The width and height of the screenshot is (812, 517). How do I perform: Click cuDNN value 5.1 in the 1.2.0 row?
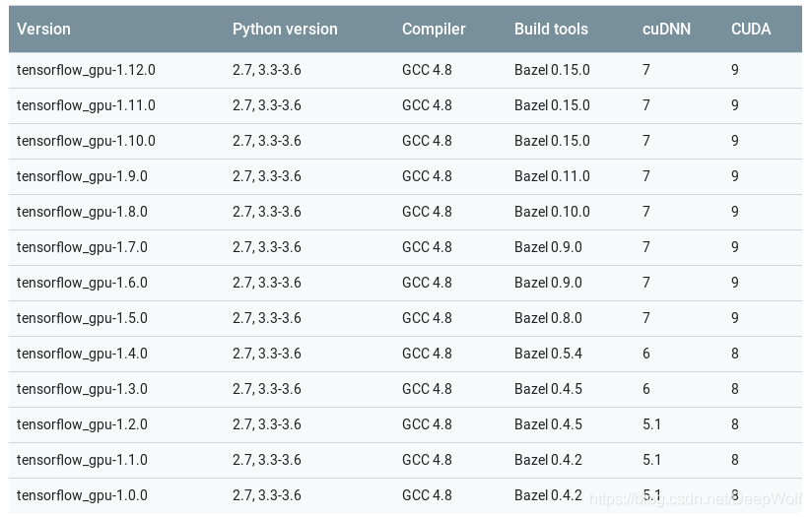click(651, 424)
